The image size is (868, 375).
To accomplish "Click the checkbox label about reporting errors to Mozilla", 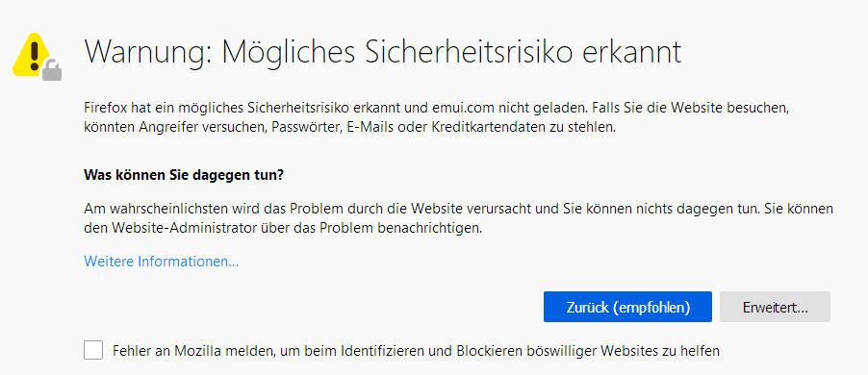I will [417, 351].
